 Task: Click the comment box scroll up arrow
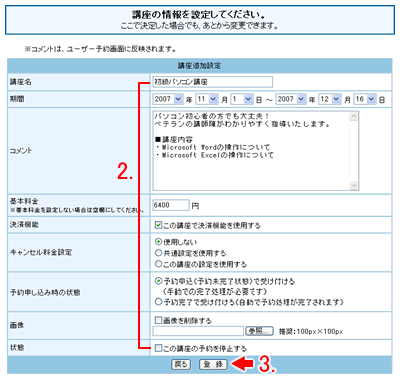pyautogui.click(x=354, y=116)
